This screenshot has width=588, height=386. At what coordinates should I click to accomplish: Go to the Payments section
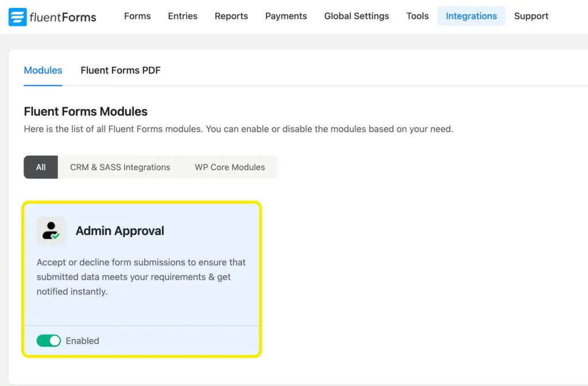click(x=285, y=16)
